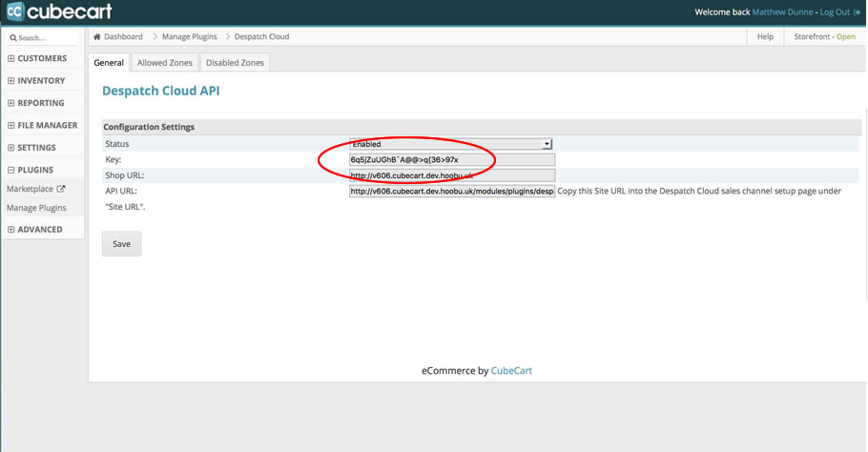
Task: Click the API URL input field
Action: [x=452, y=191]
